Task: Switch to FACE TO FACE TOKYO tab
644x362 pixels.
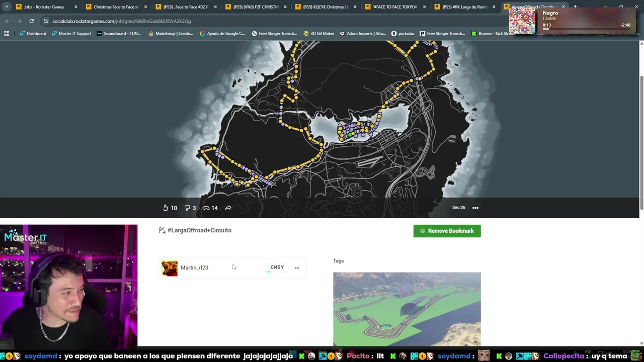Action: [395, 7]
